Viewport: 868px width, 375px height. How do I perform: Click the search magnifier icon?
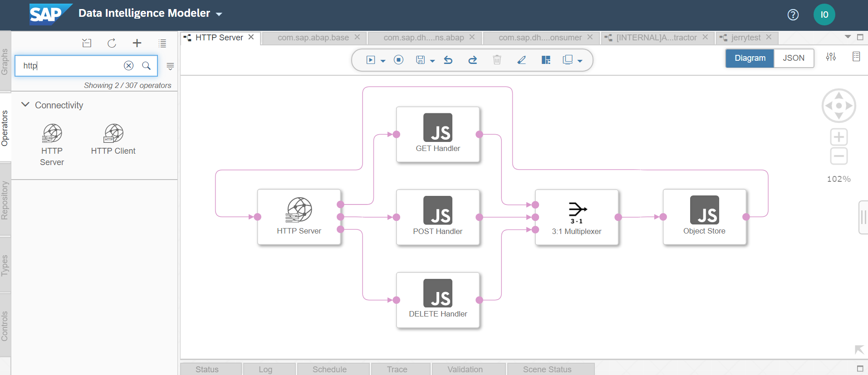click(146, 66)
